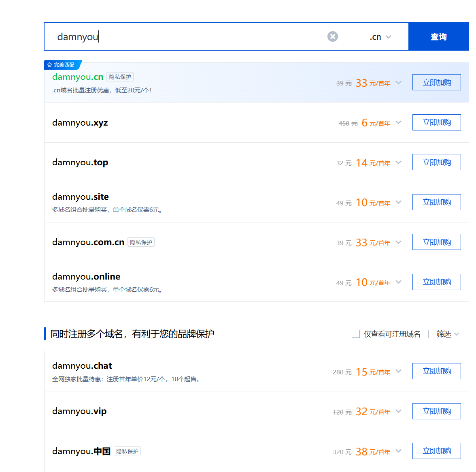Expand price options for damnyou.xyz
The height and width of the screenshot is (472, 476).
click(398, 122)
